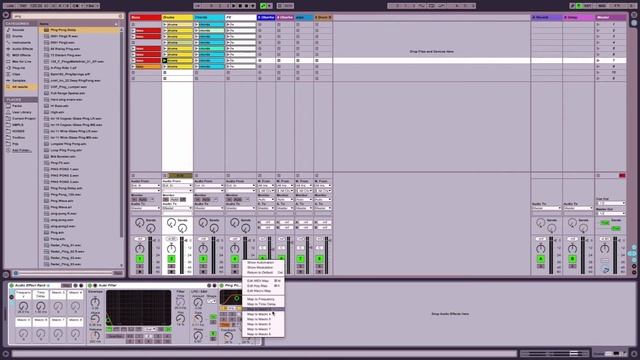
Task: Select the top highlighted Ping Pong browser result
Action: pos(81,30)
